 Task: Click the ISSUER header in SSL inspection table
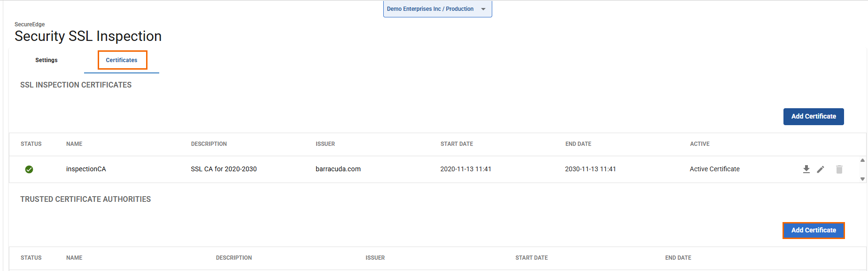coord(325,144)
